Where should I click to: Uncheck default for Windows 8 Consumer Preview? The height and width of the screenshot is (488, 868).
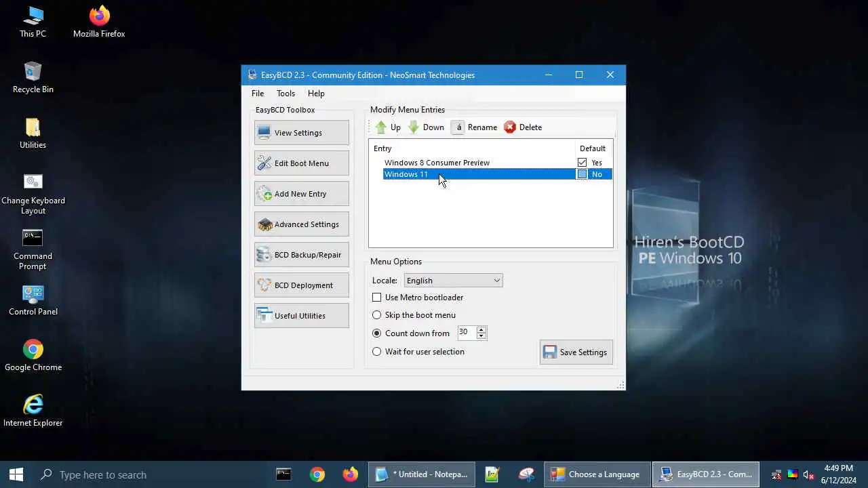(582, 163)
